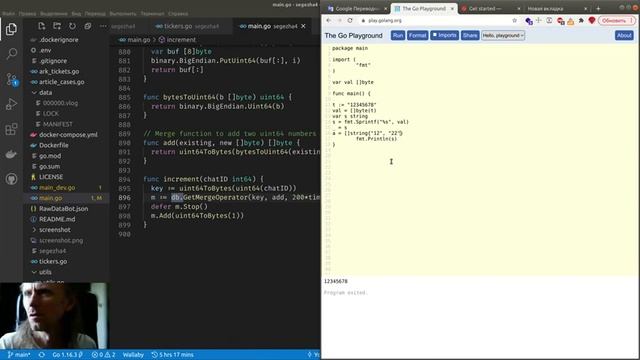Refresh the Explorer file tree
The height and width of the screenshot is (360, 640).
72,26
